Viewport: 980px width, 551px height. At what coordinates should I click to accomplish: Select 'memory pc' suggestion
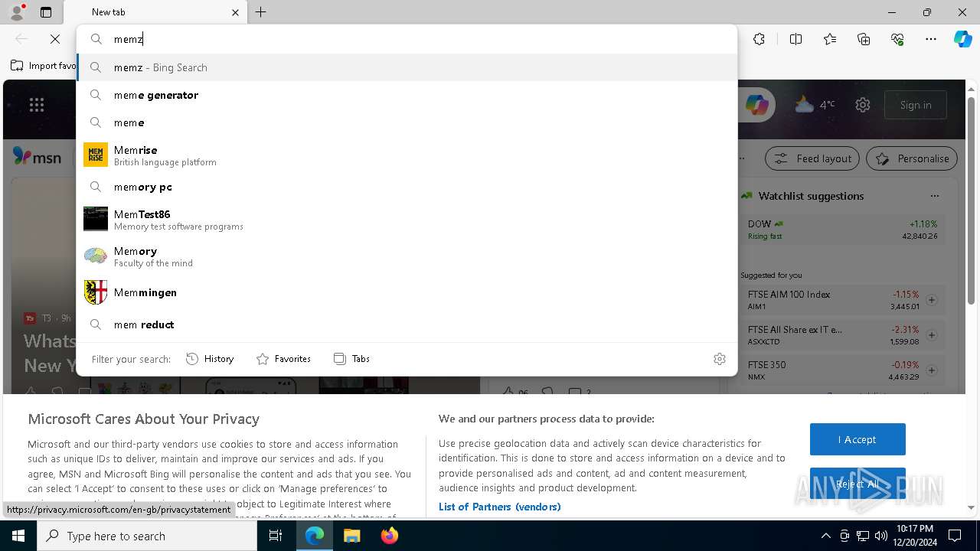(x=407, y=187)
